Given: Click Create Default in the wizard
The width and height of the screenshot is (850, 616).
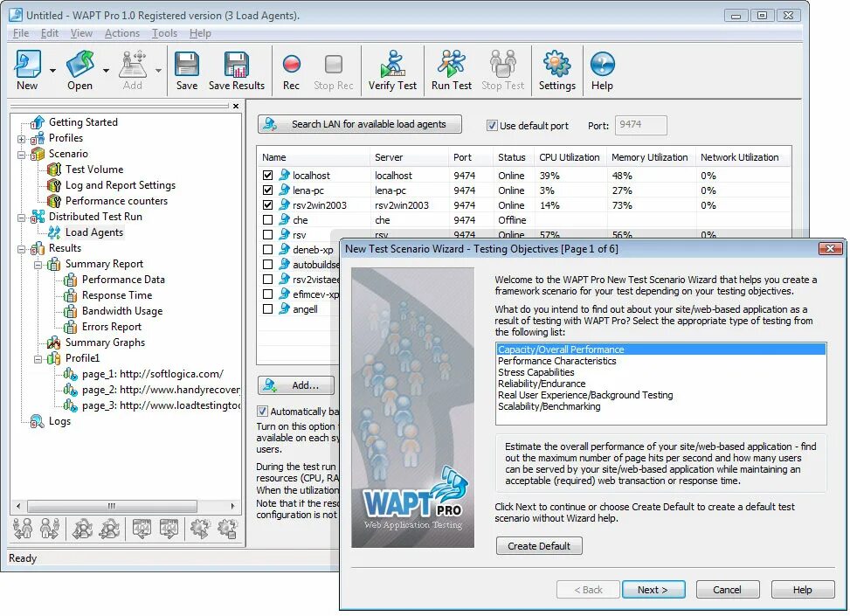Looking at the screenshot, I should 539,545.
